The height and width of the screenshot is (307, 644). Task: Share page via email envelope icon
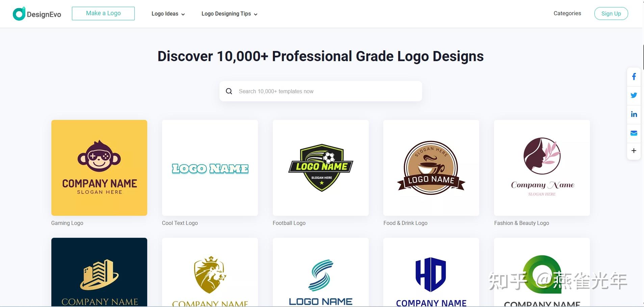coord(634,133)
